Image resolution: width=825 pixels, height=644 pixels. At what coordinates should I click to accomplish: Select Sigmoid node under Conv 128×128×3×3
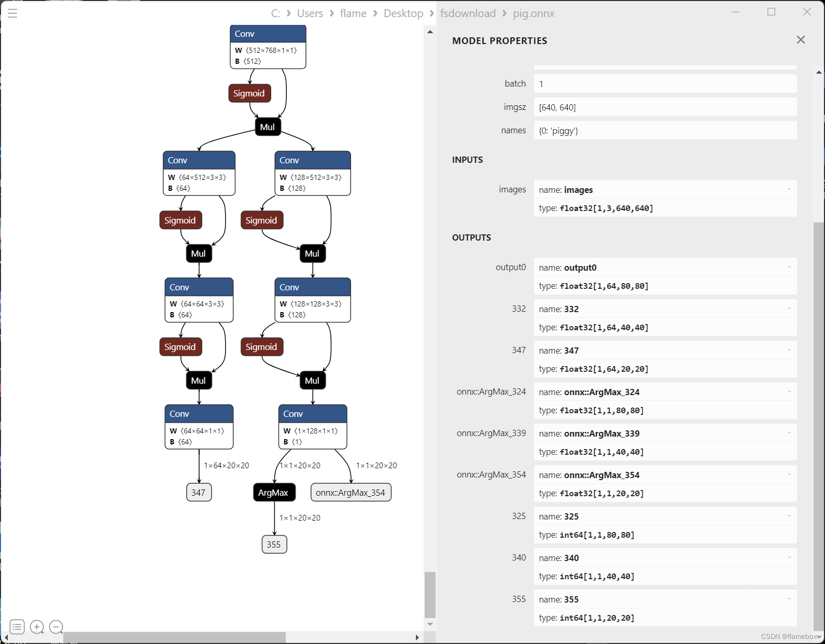point(262,347)
